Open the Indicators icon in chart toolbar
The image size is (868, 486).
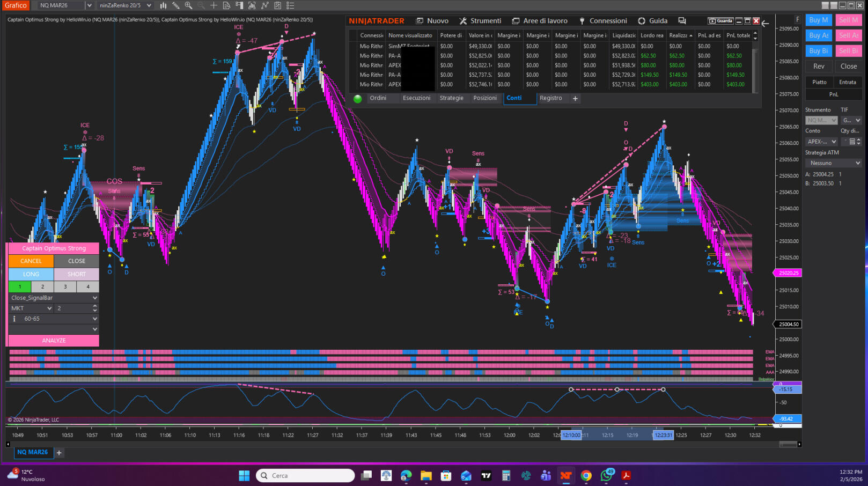[x=252, y=5]
